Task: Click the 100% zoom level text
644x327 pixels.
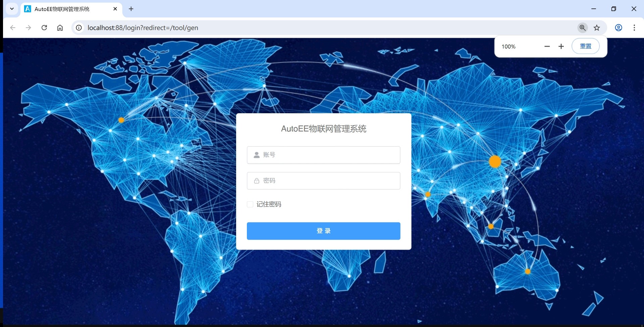Action: click(508, 47)
